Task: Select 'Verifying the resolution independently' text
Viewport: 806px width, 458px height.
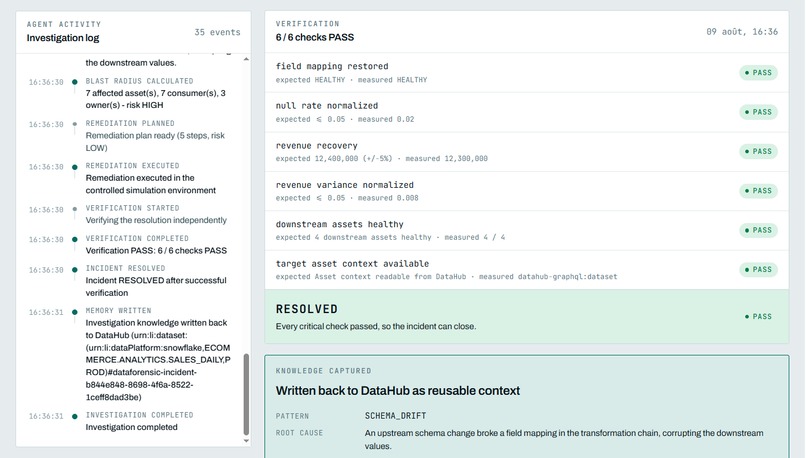Action: [x=156, y=220]
